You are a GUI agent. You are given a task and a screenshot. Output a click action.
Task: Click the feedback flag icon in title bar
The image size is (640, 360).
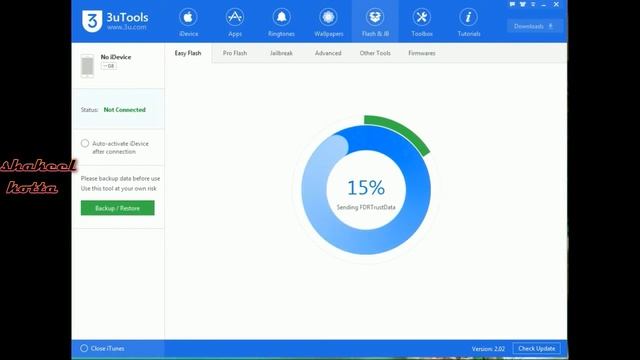point(512,4)
